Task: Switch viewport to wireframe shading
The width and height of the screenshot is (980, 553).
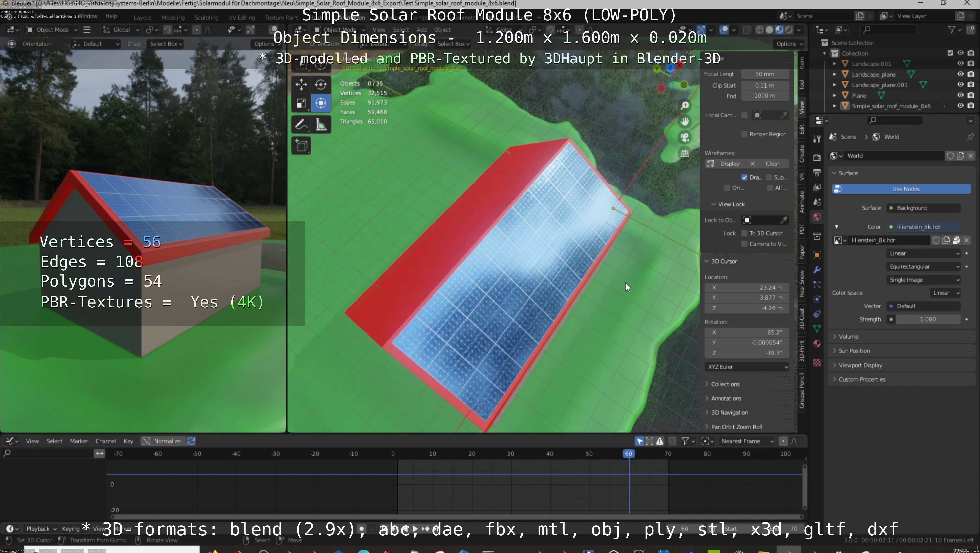Action: point(759,30)
